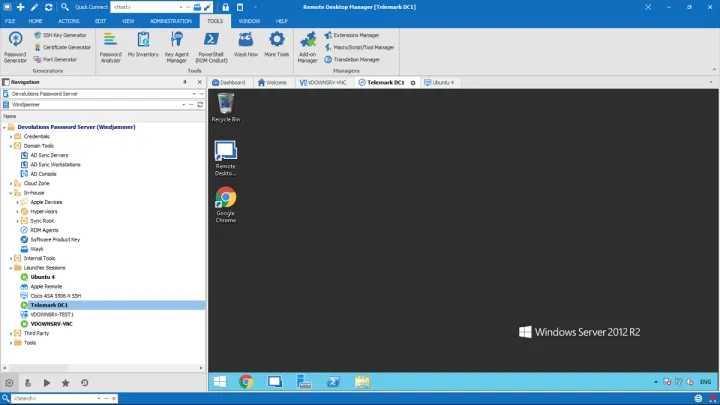Open the Add-on Manager

307,45
